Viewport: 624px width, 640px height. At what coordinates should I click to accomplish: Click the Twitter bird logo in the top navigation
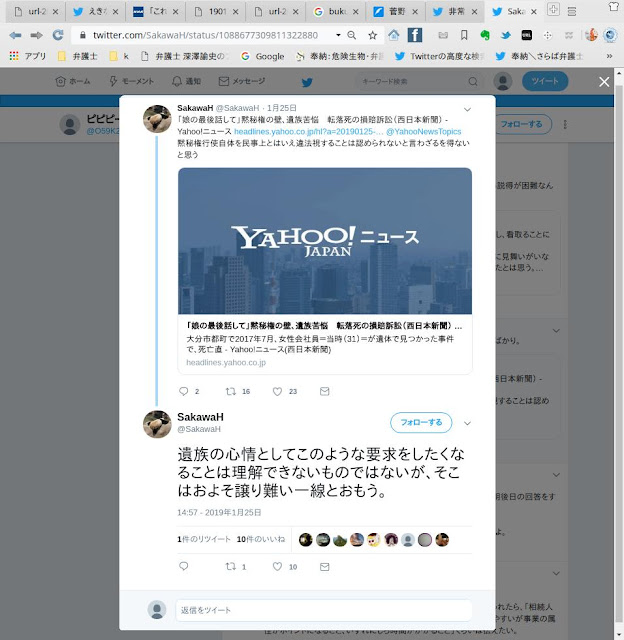(x=307, y=82)
